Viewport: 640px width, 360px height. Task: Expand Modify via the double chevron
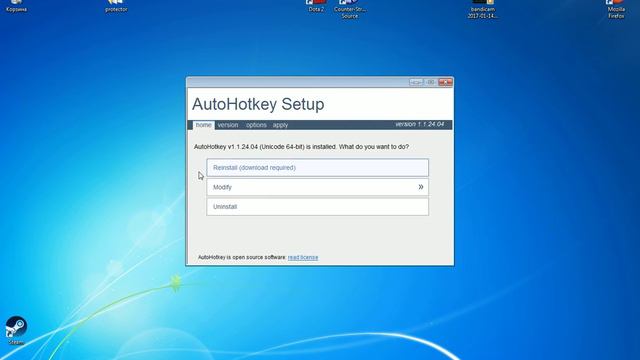pyautogui.click(x=420, y=187)
